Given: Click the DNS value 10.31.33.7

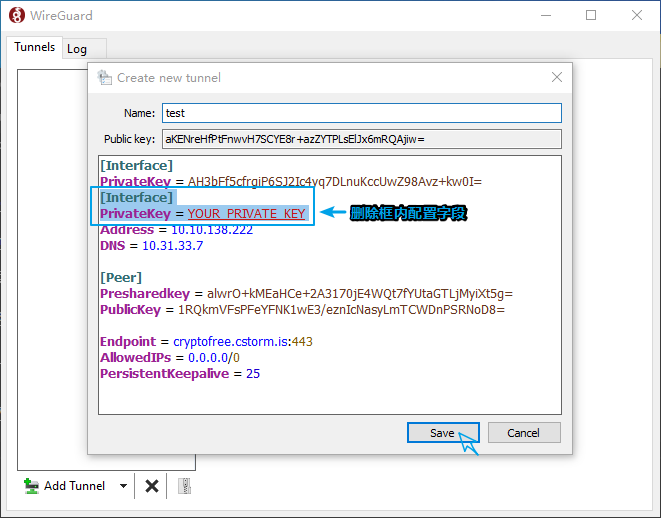Looking at the screenshot, I should (173, 246).
